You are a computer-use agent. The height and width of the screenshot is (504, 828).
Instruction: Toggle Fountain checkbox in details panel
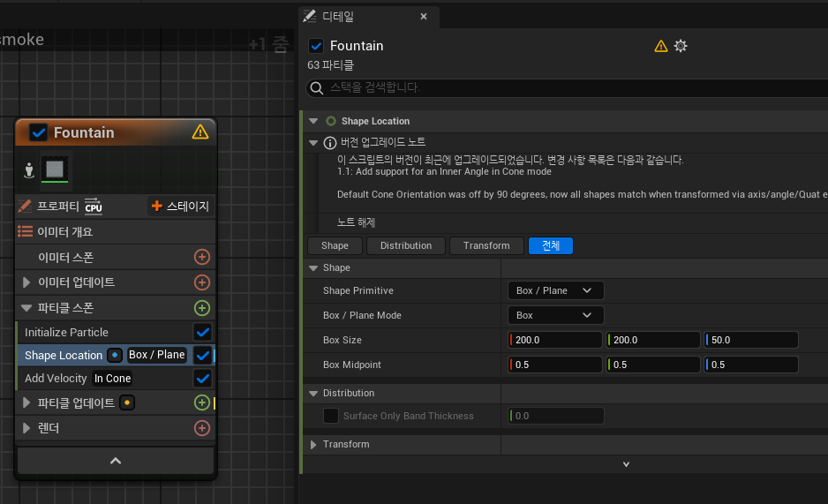[x=316, y=46]
